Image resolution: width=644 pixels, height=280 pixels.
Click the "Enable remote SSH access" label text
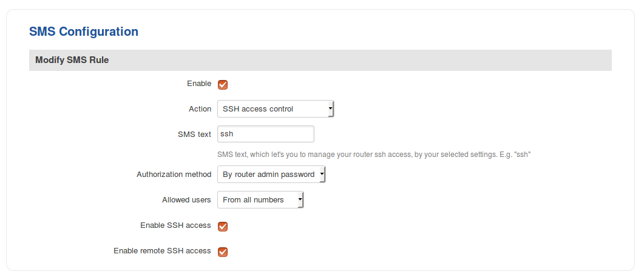(x=162, y=251)
